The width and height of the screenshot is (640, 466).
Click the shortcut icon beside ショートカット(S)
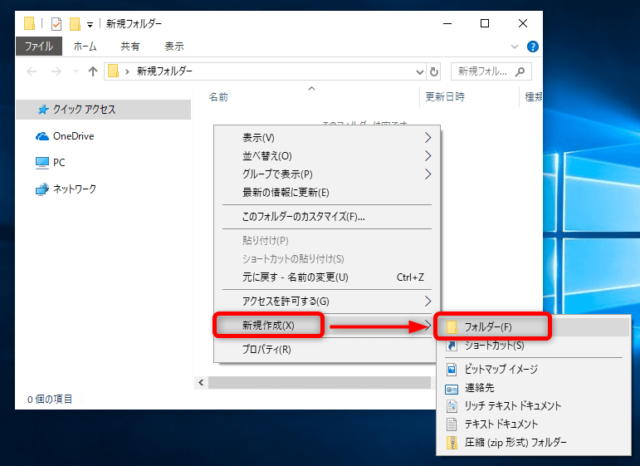coord(451,346)
